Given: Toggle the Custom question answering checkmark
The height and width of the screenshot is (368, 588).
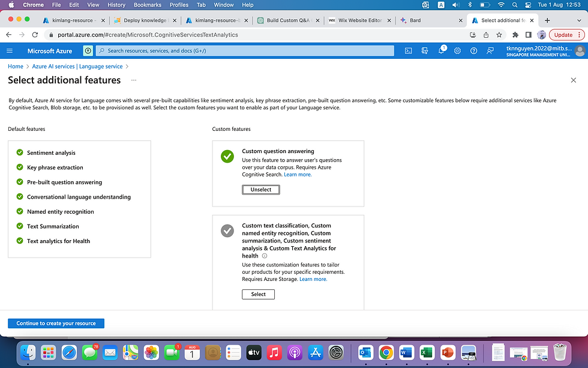Looking at the screenshot, I should tap(227, 157).
